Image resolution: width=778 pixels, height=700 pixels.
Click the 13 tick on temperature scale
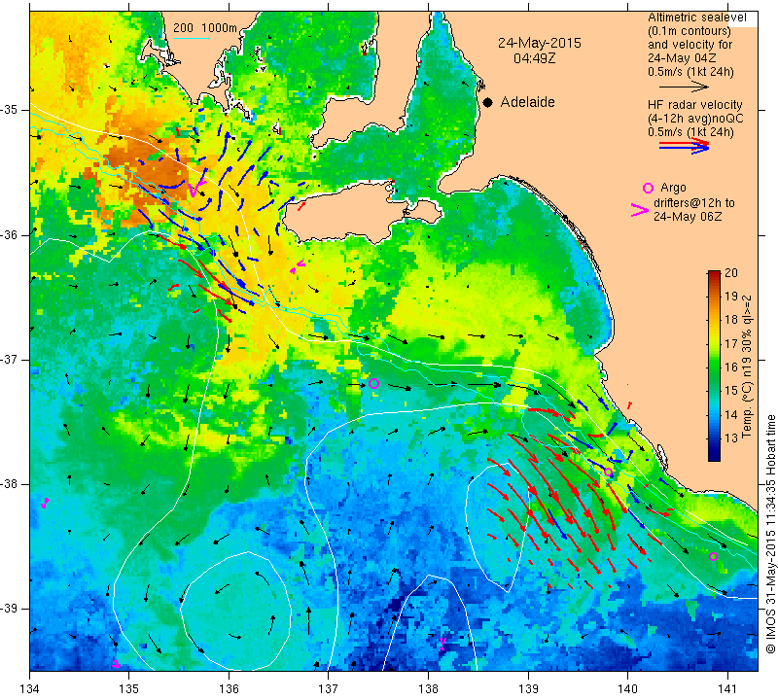coord(731,438)
